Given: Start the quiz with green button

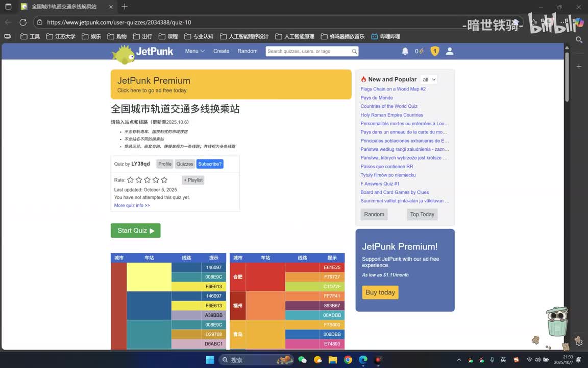Looking at the screenshot, I should coord(135,231).
